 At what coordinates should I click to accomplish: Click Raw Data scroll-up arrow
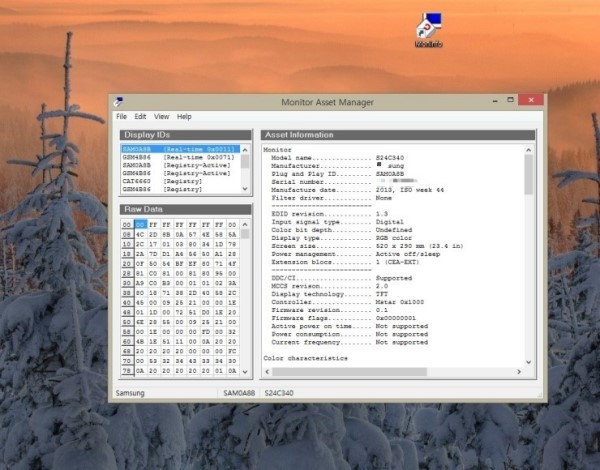pos(245,224)
